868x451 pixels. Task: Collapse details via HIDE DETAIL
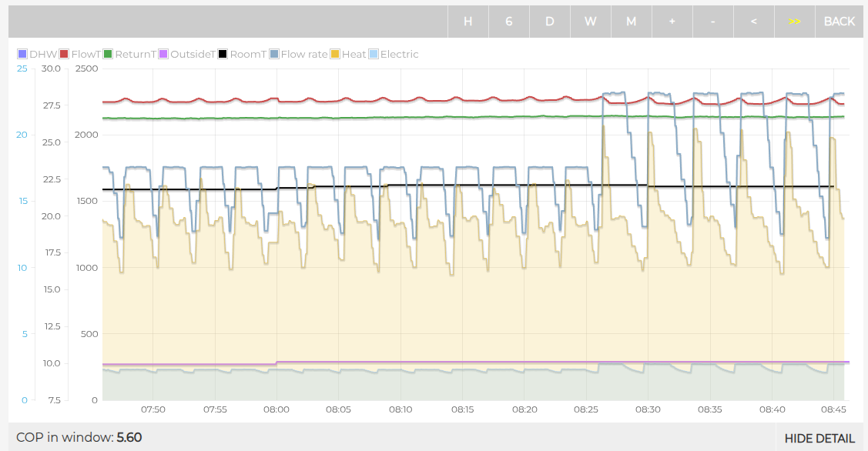point(819,438)
